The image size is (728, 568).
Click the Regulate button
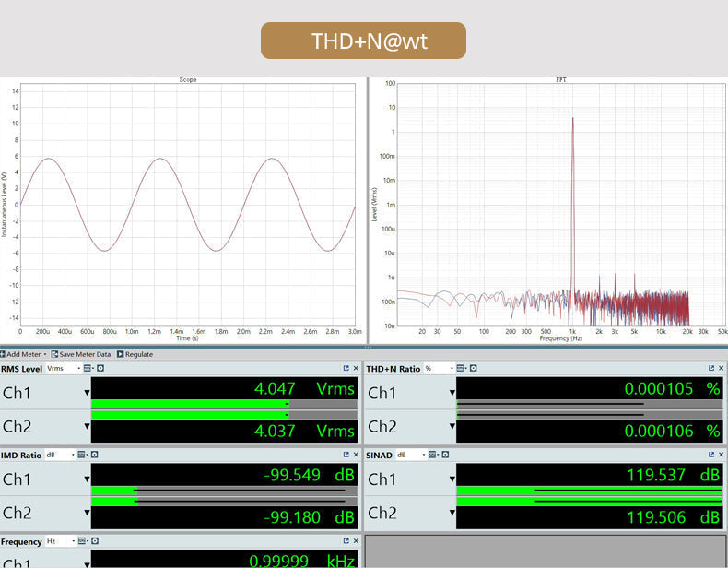tap(135, 354)
